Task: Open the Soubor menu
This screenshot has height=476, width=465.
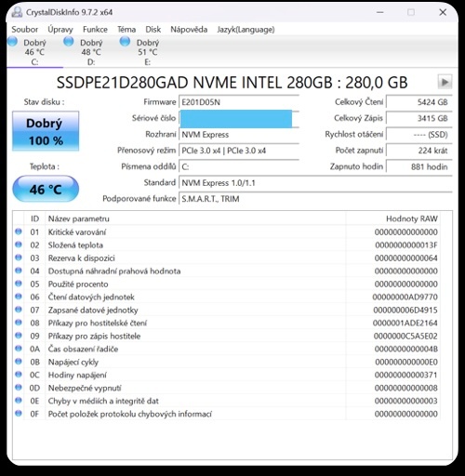Action: pos(25,30)
